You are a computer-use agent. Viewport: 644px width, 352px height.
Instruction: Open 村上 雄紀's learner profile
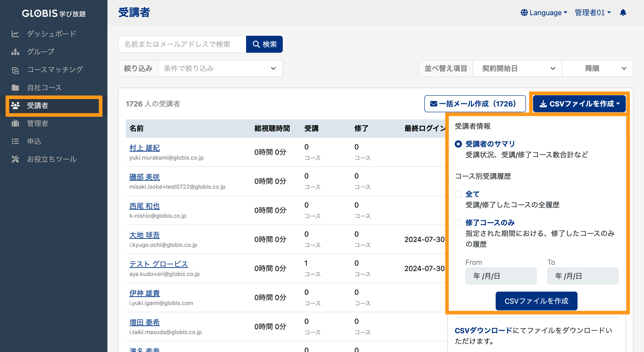[x=144, y=148]
